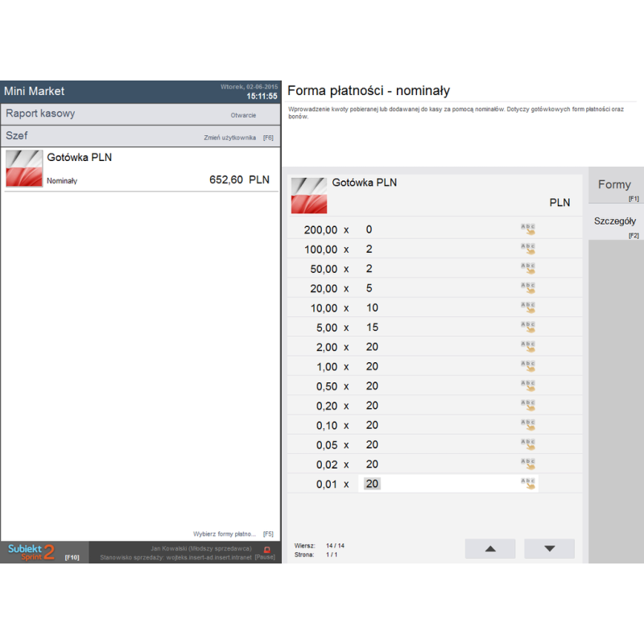Open keypad icon for the 50,00 row

tap(528, 269)
